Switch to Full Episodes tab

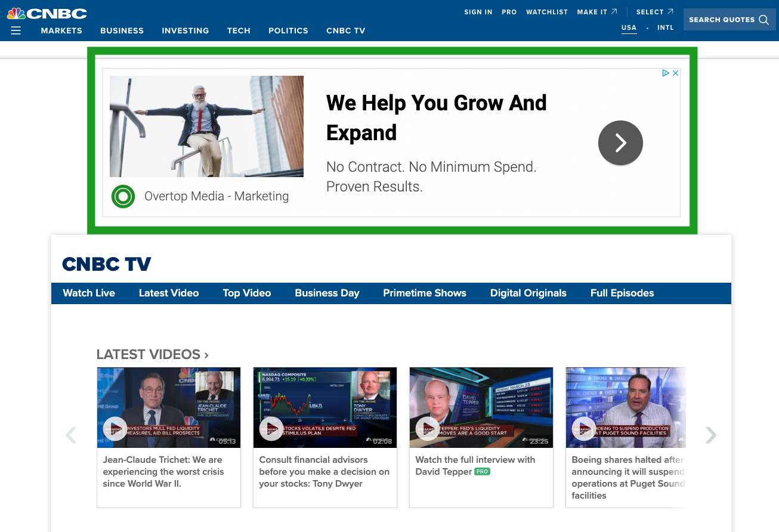[x=622, y=293]
